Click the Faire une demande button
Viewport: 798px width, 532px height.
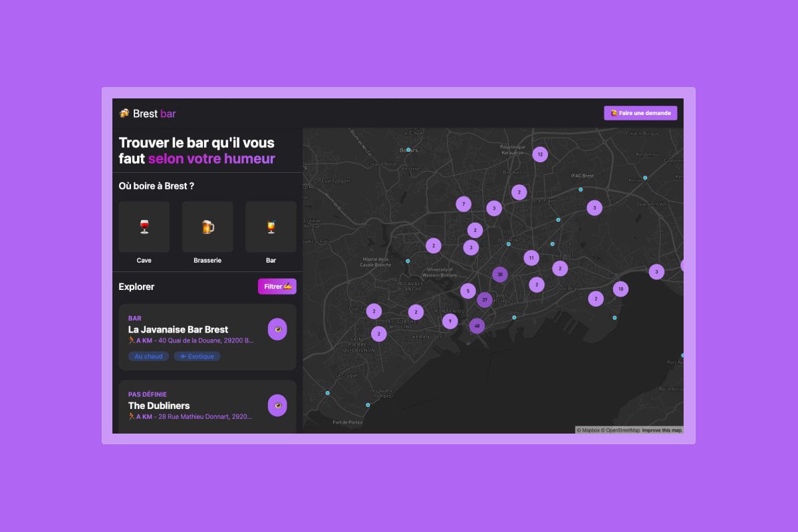click(640, 113)
